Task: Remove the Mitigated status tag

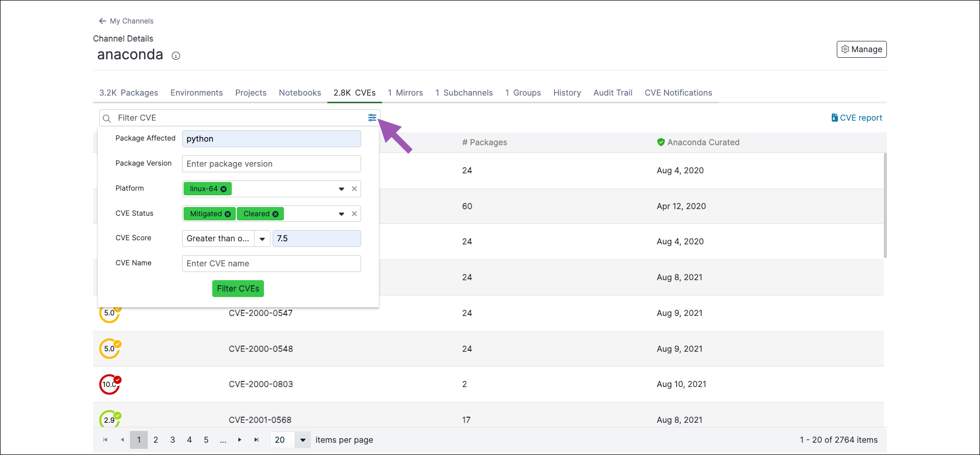Action: 228,214
